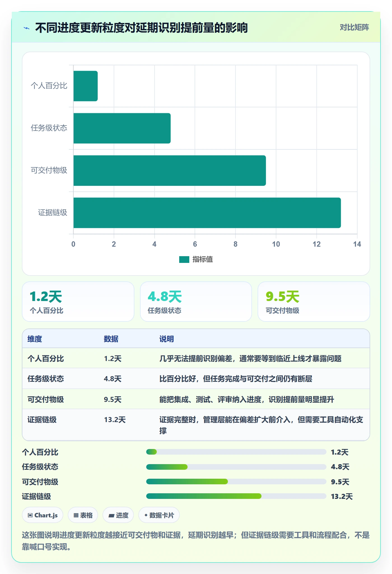Click the 证据链级 bar in chart

pyautogui.click(x=207, y=213)
